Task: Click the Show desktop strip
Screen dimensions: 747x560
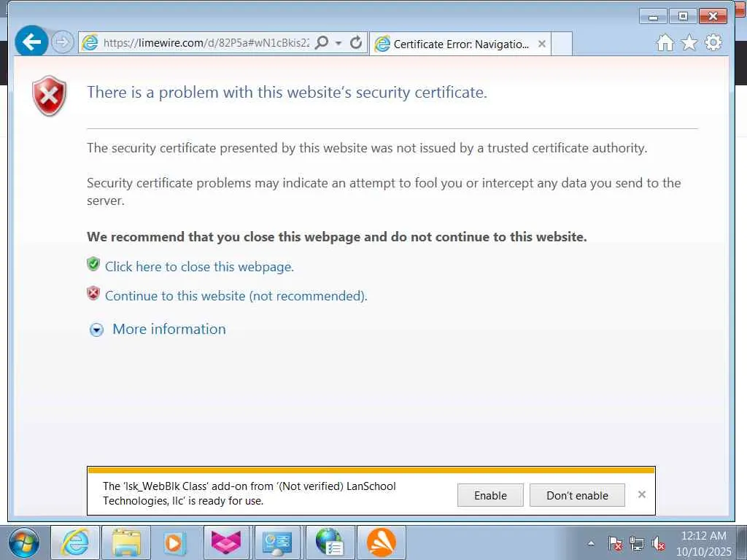Action: [741, 542]
